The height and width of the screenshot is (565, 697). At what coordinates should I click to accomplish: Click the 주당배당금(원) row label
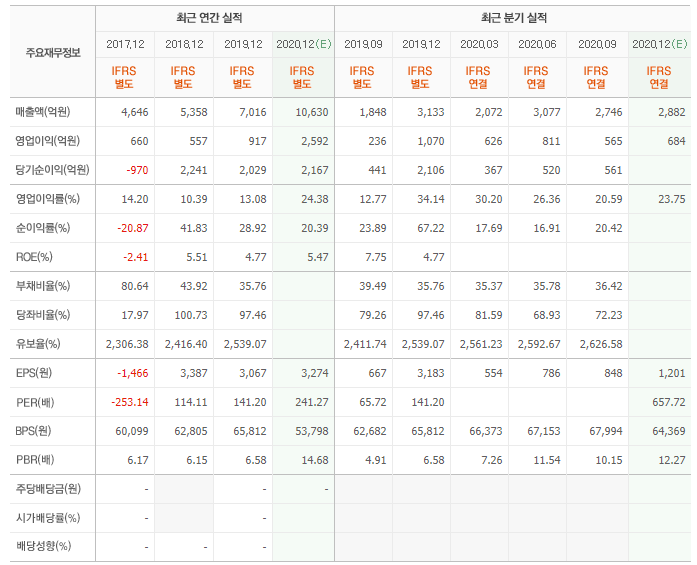[48, 489]
